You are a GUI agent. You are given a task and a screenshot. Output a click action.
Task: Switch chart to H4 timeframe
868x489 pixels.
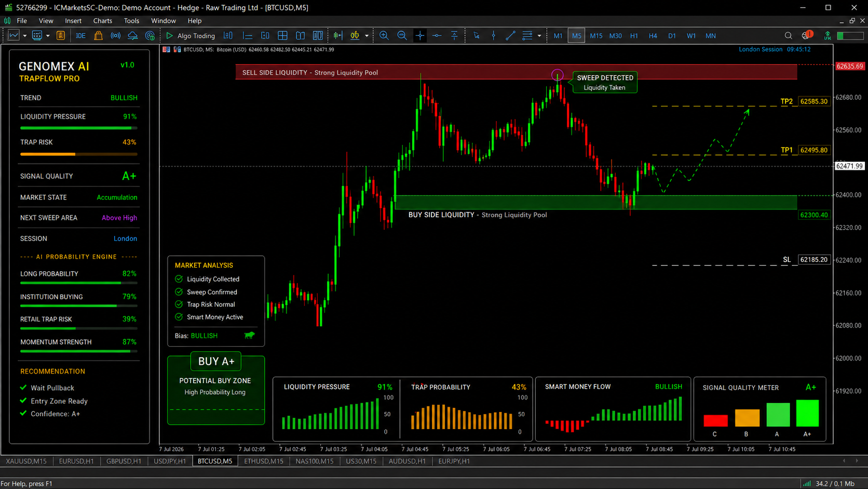653,35
